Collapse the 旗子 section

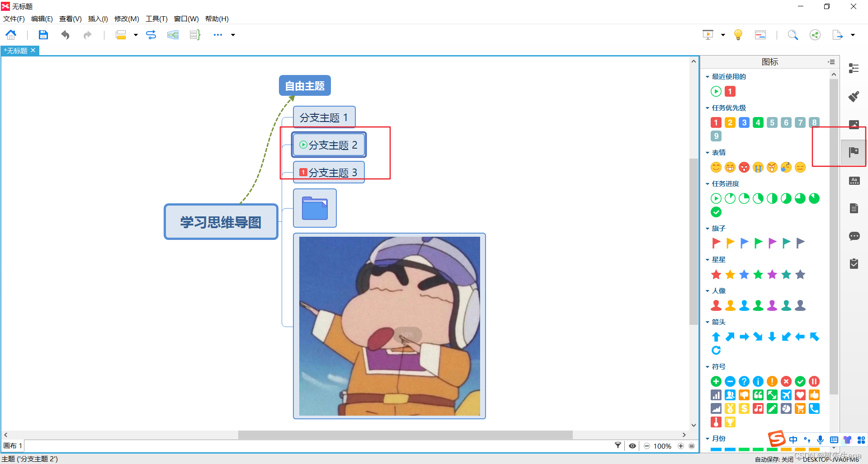click(x=708, y=229)
